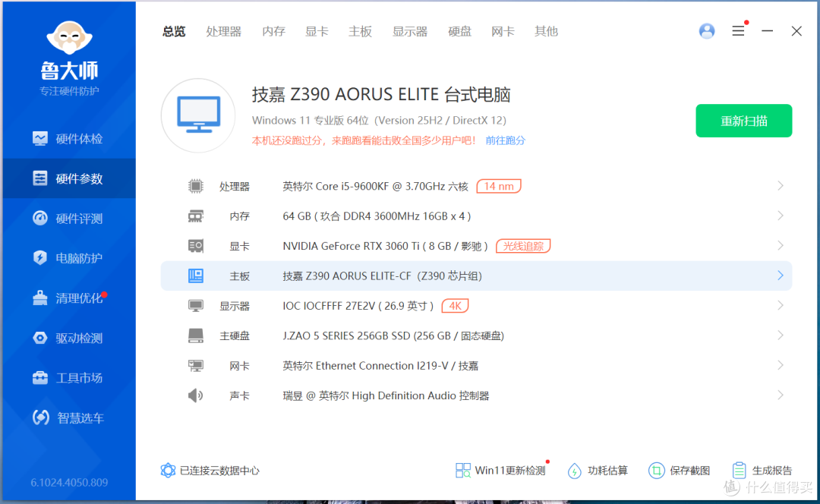The height and width of the screenshot is (504, 820).
Task: Open 工具市场 toolbox section
Action: [x=68, y=377]
